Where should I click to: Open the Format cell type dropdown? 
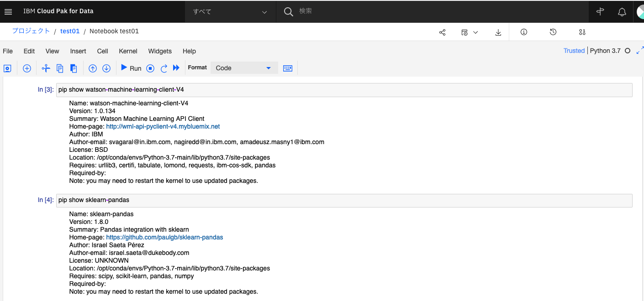coord(244,68)
